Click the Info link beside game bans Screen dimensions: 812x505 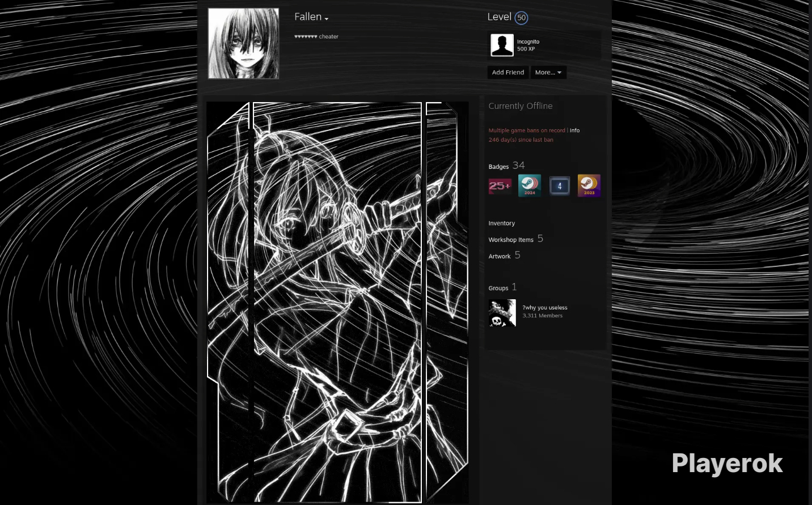point(574,130)
